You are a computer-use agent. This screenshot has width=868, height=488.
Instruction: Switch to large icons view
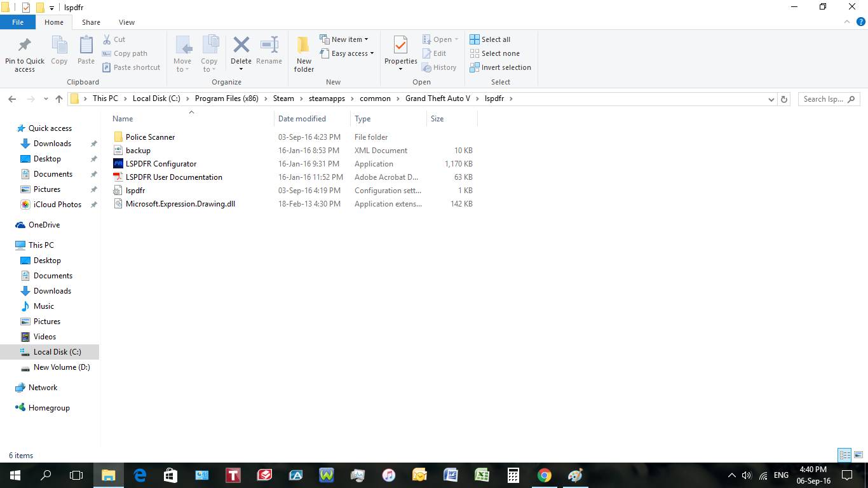point(857,455)
